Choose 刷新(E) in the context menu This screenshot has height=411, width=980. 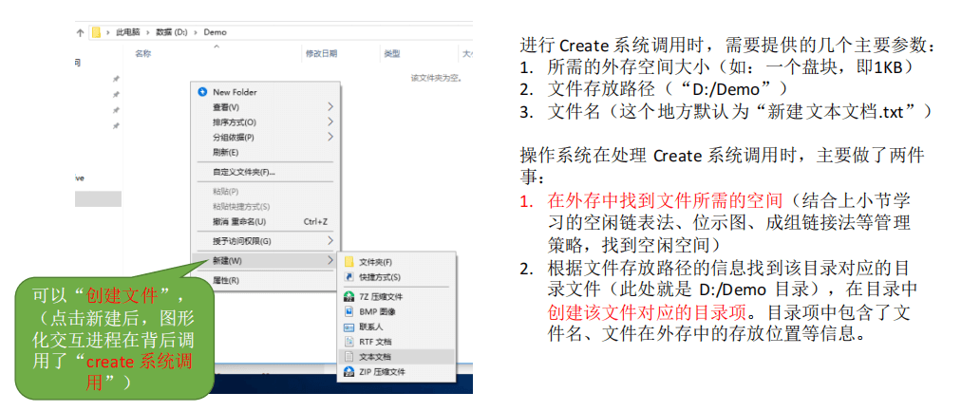226,152
